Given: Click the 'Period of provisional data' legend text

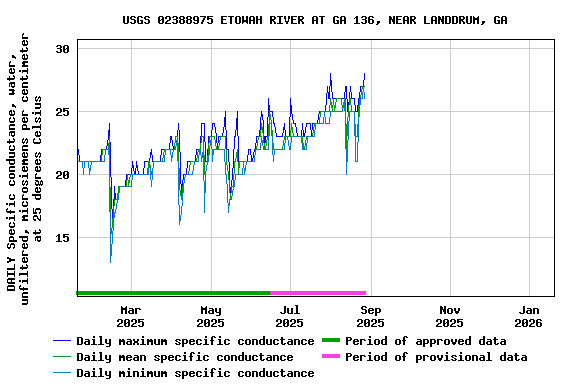Looking at the screenshot, I should pos(436,357).
